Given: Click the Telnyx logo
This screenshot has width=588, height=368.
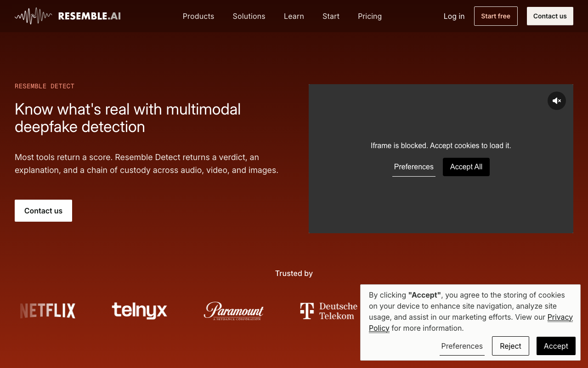Looking at the screenshot, I should [139, 310].
